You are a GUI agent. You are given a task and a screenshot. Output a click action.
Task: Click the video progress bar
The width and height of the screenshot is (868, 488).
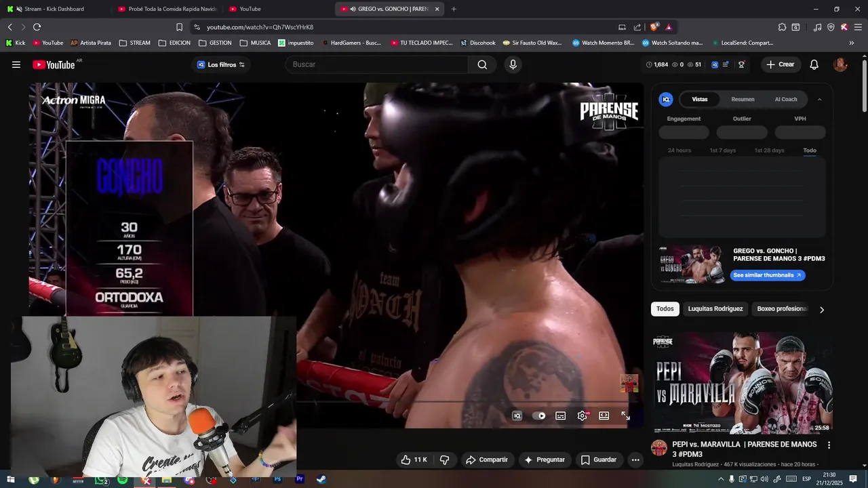468,403
